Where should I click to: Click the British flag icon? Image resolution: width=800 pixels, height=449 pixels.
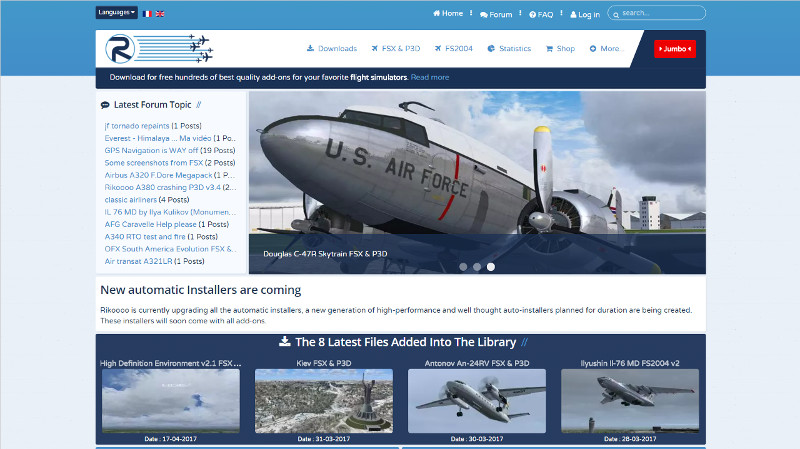click(161, 14)
